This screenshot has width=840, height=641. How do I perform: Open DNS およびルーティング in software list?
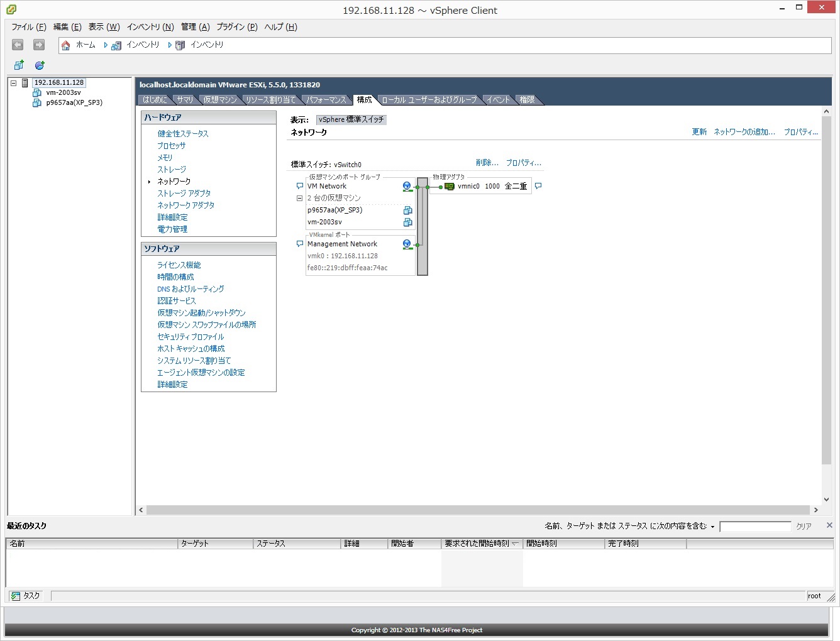191,289
